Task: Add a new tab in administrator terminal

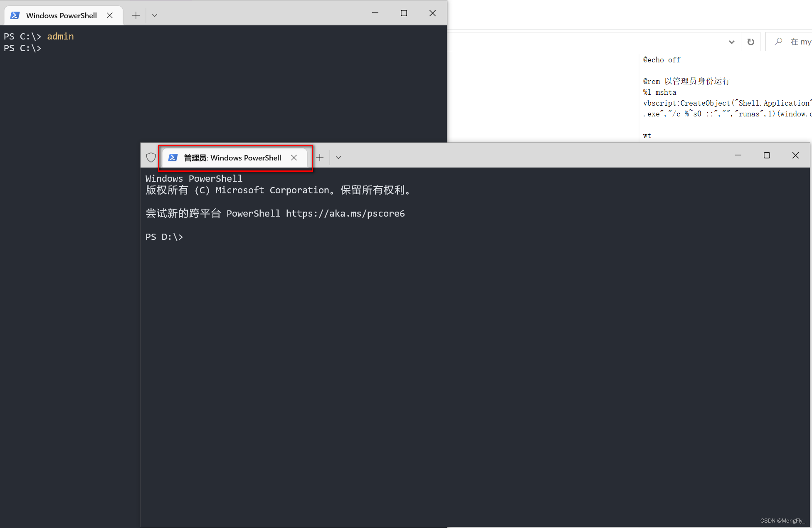Action: [320, 158]
